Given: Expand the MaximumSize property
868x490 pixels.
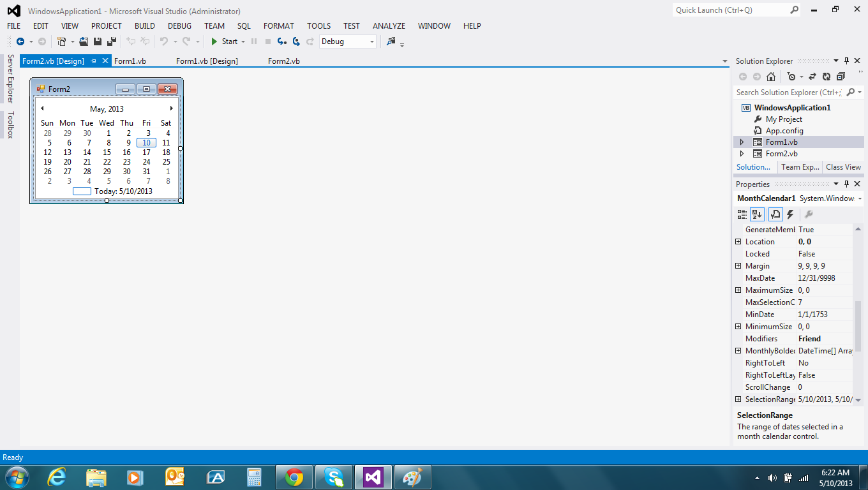Looking at the screenshot, I should (x=738, y=290).
